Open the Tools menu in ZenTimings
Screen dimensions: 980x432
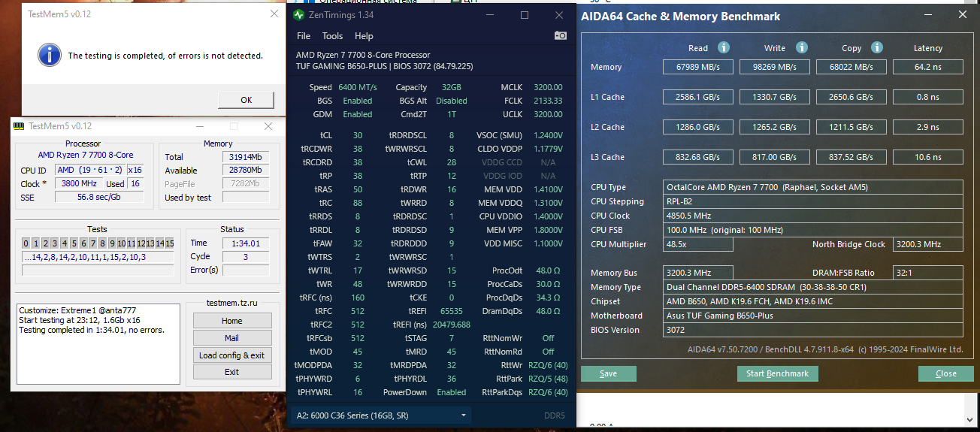pos(332,35)
